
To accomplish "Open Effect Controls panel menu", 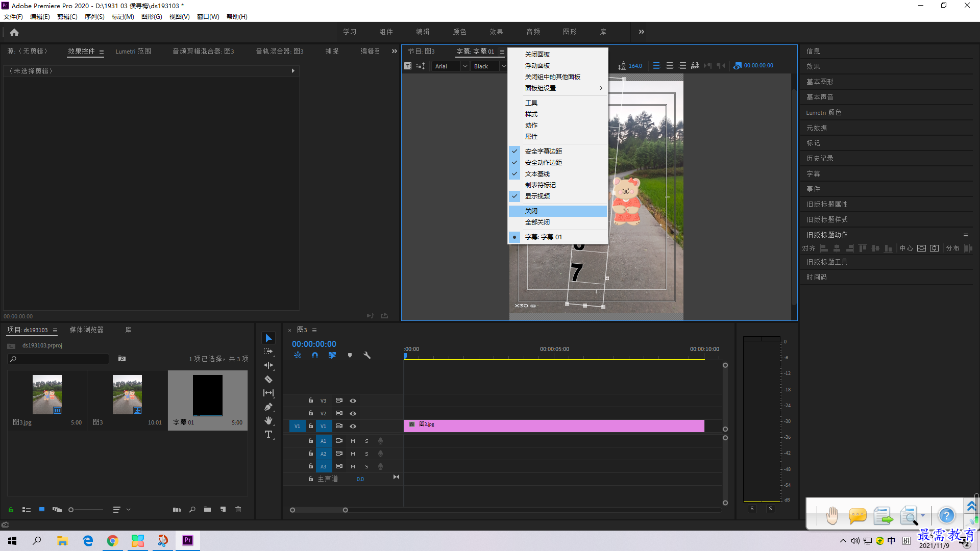I will coord(102,52).
